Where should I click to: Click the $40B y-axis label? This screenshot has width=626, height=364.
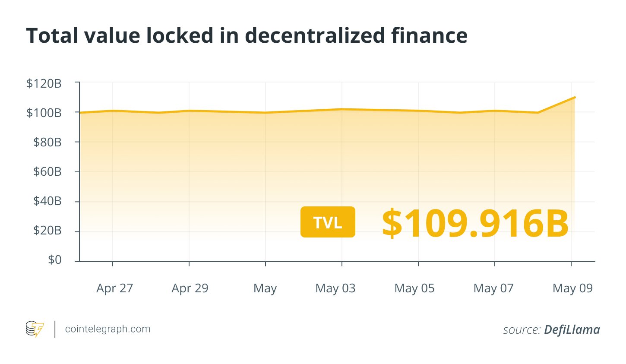(47, 201)
